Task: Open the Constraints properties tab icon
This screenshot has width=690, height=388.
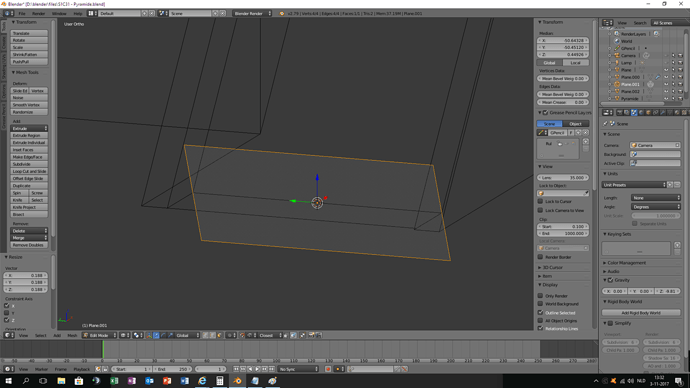Action: pos(655,113)
